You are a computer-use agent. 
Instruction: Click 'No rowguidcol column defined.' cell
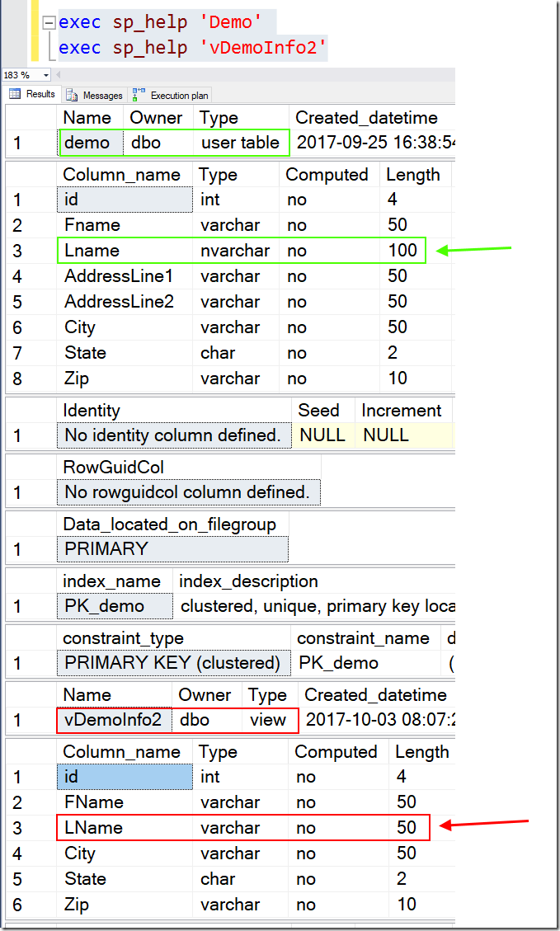[x=189, y=492]
